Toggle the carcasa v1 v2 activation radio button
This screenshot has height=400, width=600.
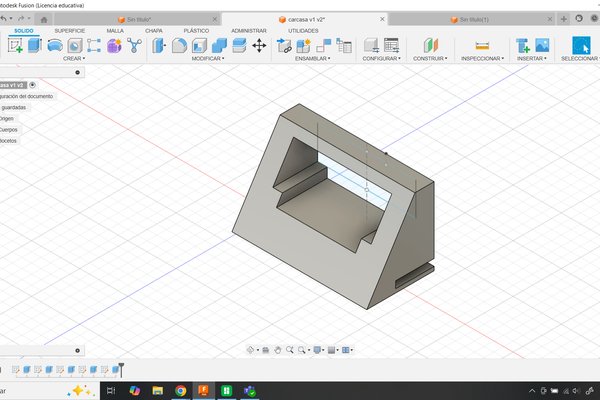33,85
